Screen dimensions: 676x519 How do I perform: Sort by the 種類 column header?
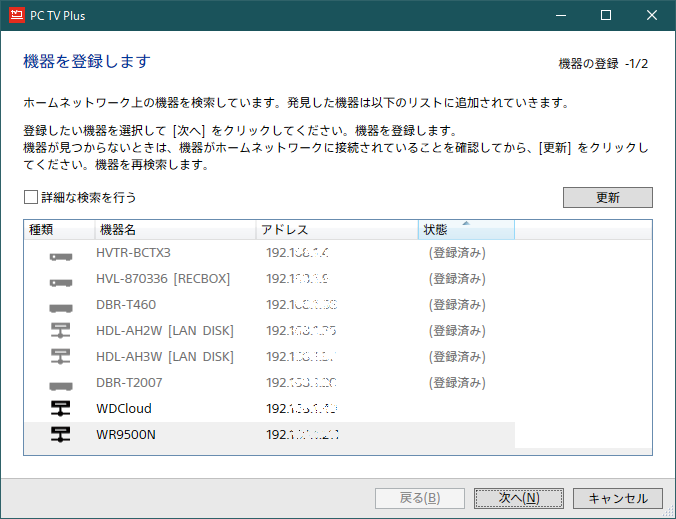[x=59, y=230]
